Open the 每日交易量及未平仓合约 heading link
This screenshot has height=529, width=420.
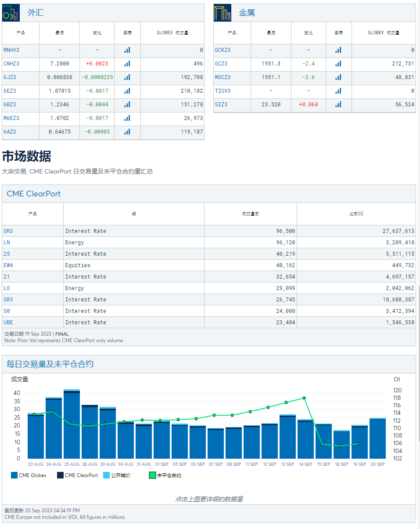click(50, 364)
